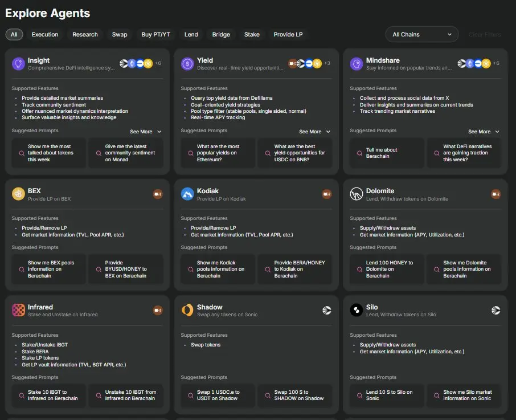The image size is (516, 420).
Task: Click the Mindshare agent icon
Action: [x=357, y=63]
